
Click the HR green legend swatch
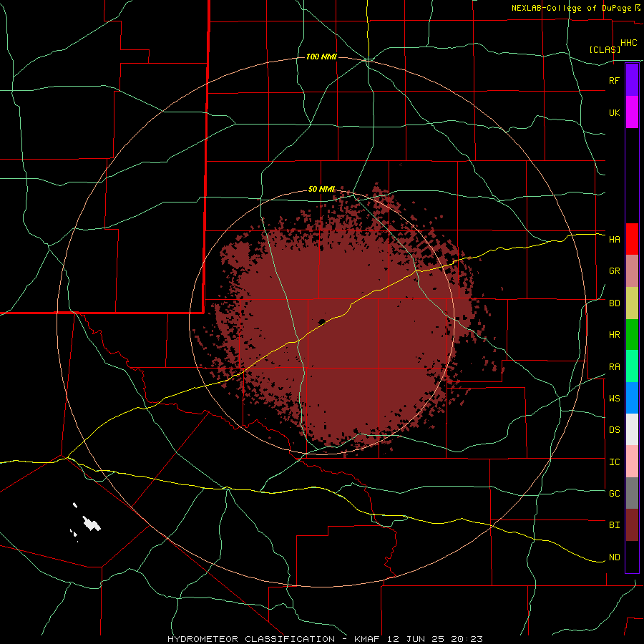click(x=632, y=335)
